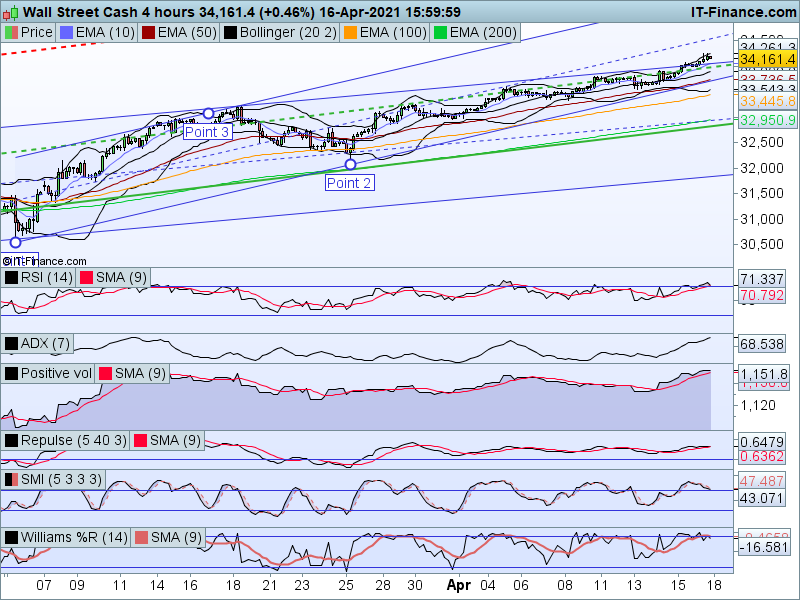Click the 1,151.8 Positive vol value
This screenshot has width=800, height=600.
click(764, 373)
